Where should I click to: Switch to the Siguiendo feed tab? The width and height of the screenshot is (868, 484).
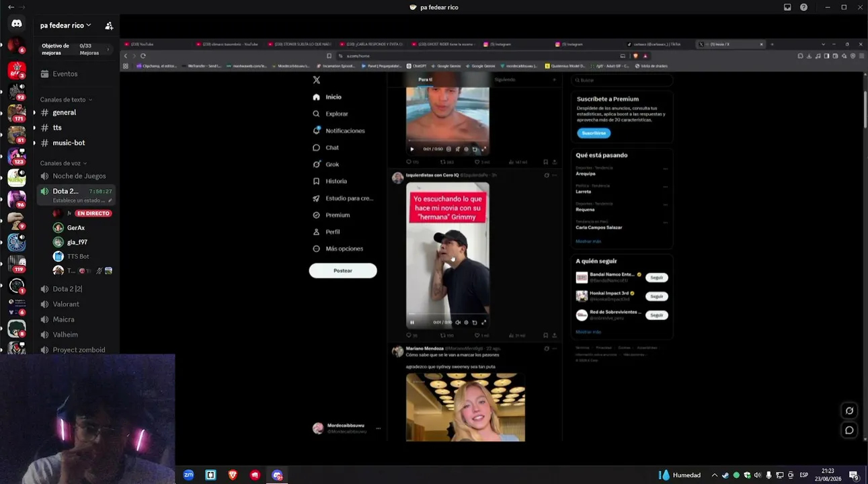pos(505,79)
